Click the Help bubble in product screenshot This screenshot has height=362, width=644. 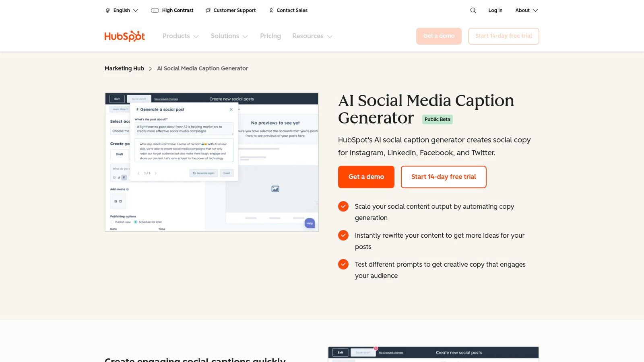[310, 223]
